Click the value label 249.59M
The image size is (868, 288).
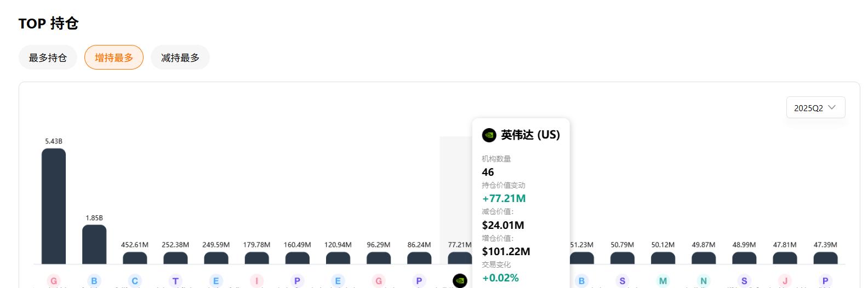point(216,245)
